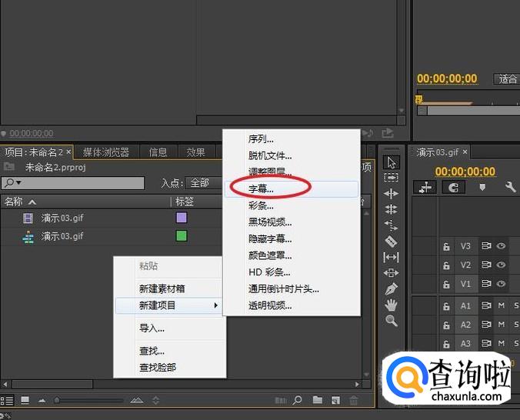Open timeline wrench display settings
This screenshot has height=420, width=520.
click(510, 187)
